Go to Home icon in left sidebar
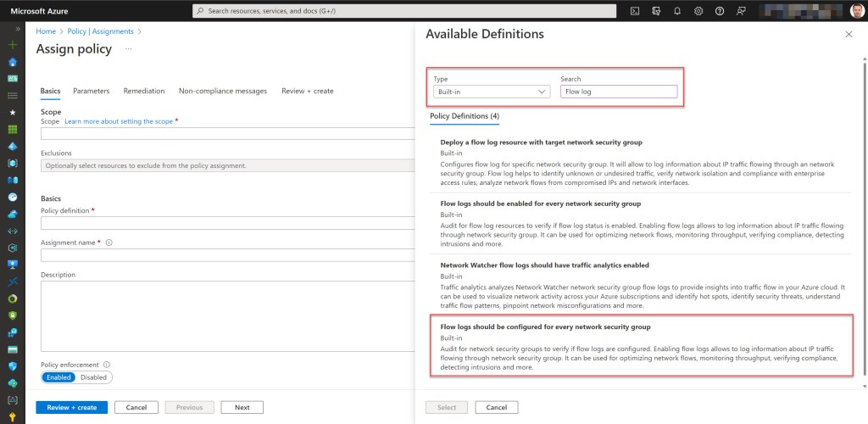 pyautogui.click(x=12, y=62)
